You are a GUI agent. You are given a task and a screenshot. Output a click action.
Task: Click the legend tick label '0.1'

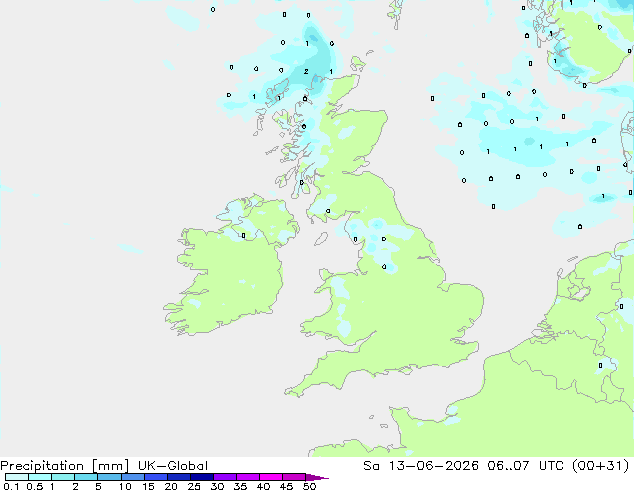pyautogui.click(x=11, y=486)
